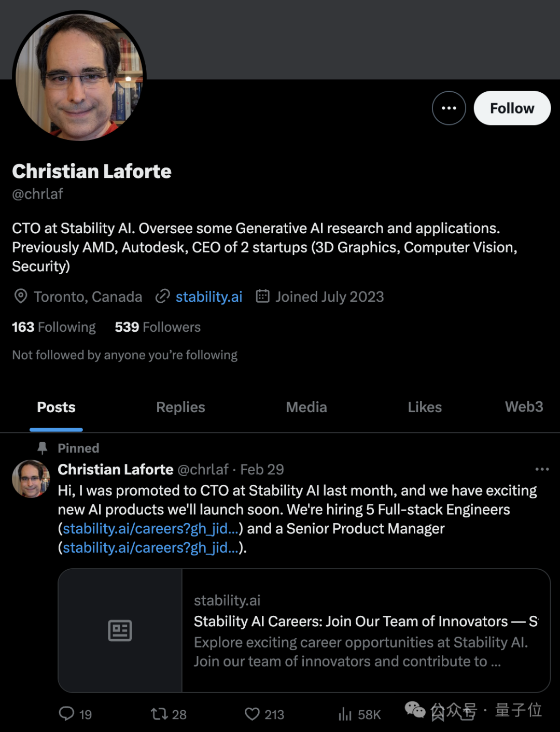Click the reply icon with 19 comments
The height and width of the screenshot is (732, 560).
tap(67, 714)
